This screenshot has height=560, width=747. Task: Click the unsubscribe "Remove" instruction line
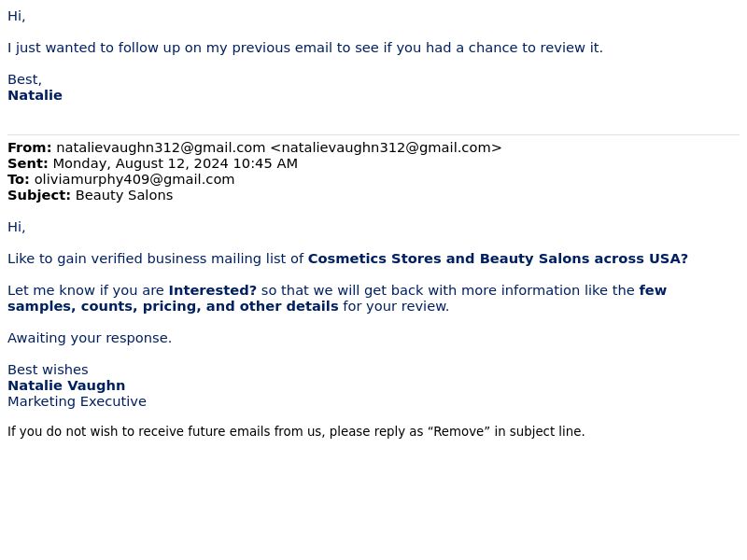[296, 431]
